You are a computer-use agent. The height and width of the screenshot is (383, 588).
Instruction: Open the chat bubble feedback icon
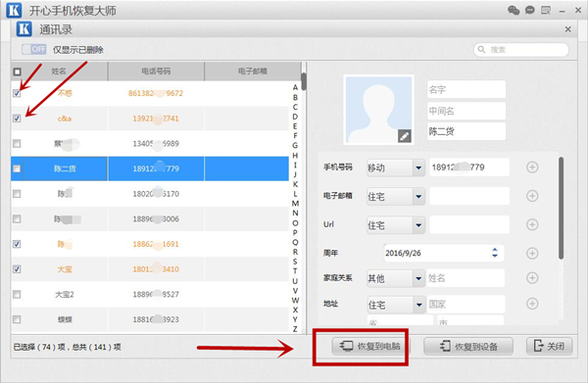(x=529, y=10)
